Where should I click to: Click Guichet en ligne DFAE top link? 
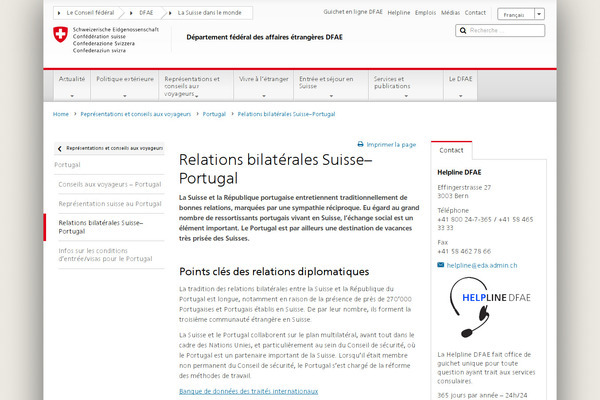352,13
